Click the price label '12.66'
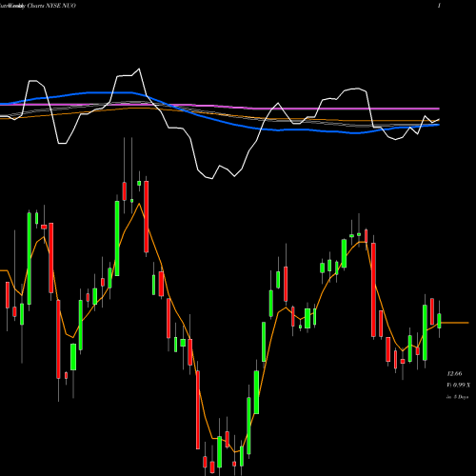This screenshot has height=476, width=476. (x=454, y=374)
